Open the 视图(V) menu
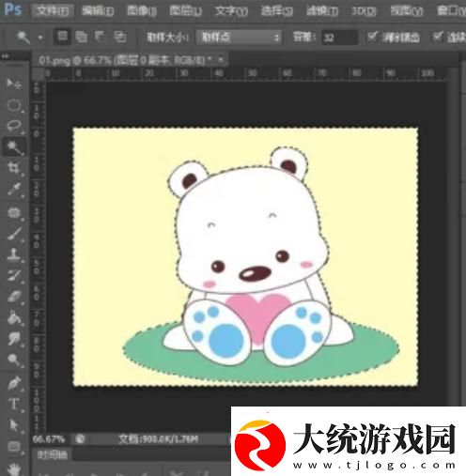466x476 pixels. point(407,11)
